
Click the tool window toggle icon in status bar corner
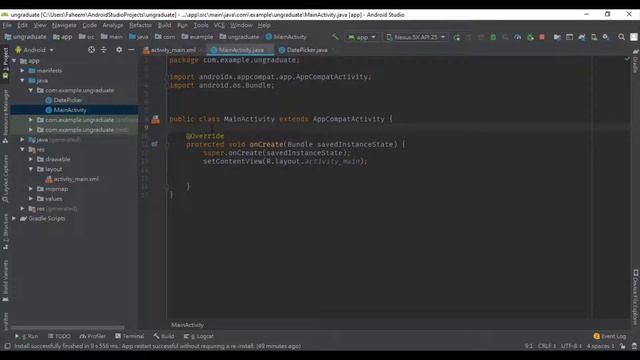tap(7, 346)
